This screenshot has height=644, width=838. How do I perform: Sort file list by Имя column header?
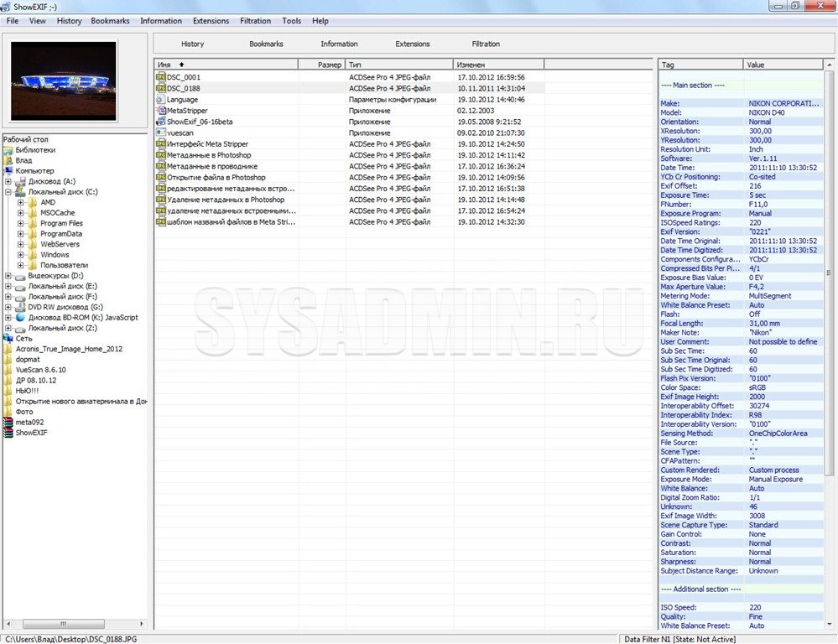(226, 65)
